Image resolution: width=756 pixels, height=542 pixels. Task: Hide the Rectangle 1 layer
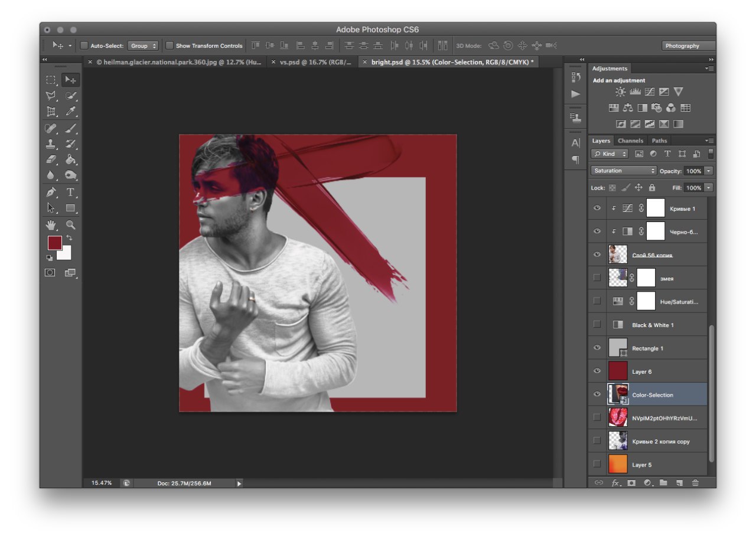(x=597, y=348)
